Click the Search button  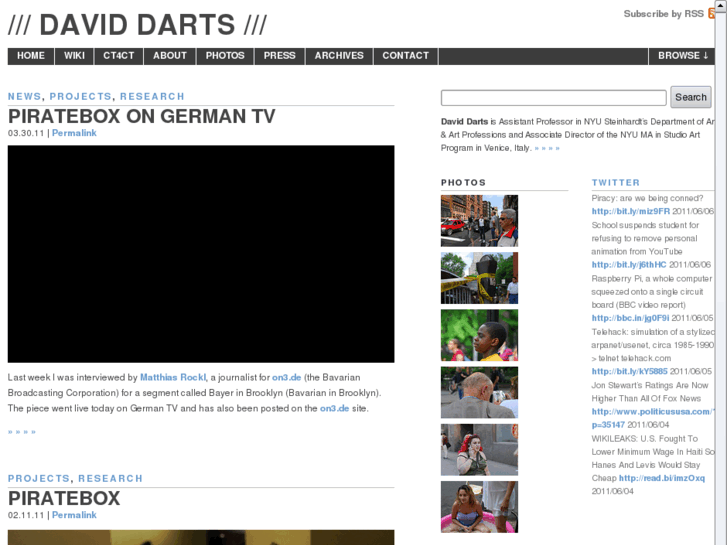coord(690,97)
